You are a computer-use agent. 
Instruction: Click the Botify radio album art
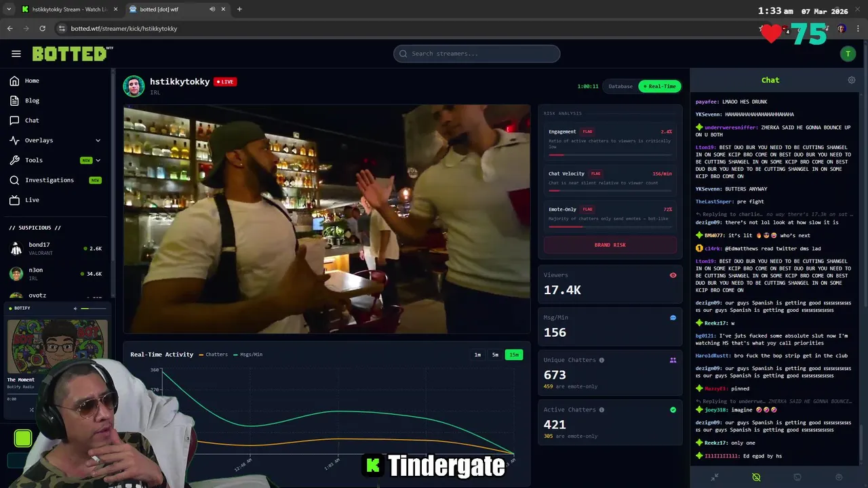pos(57,346)
